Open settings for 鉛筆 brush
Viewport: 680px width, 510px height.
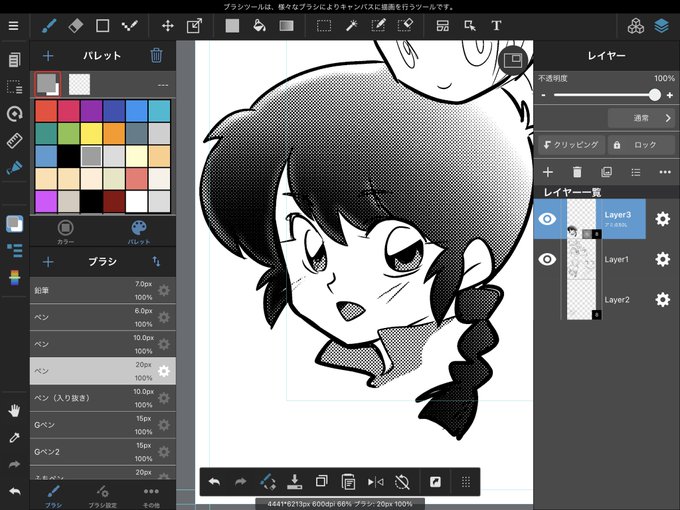pyautogui.click(x=163, y=290)
